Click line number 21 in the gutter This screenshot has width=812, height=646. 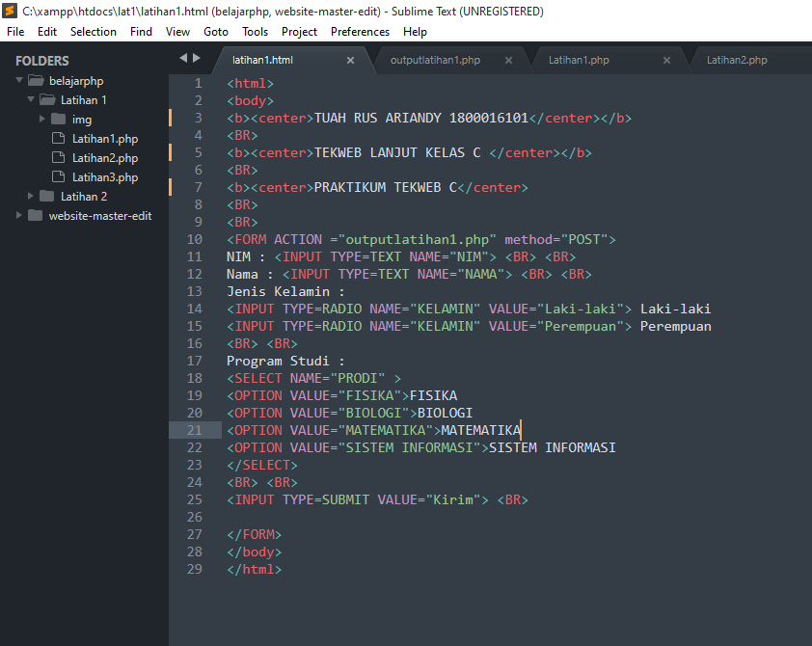point(194,430)
